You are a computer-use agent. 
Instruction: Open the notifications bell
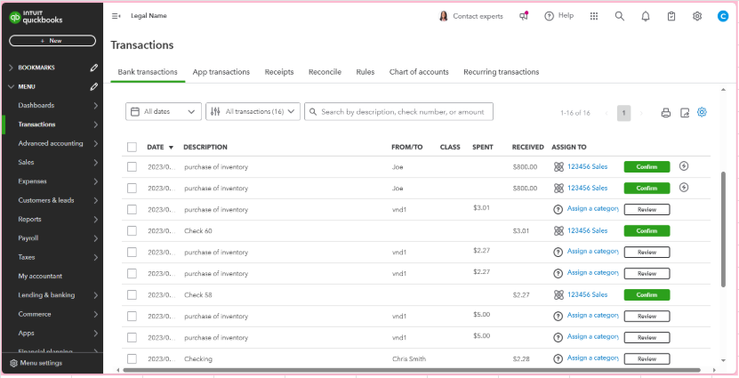coord(646,16)
